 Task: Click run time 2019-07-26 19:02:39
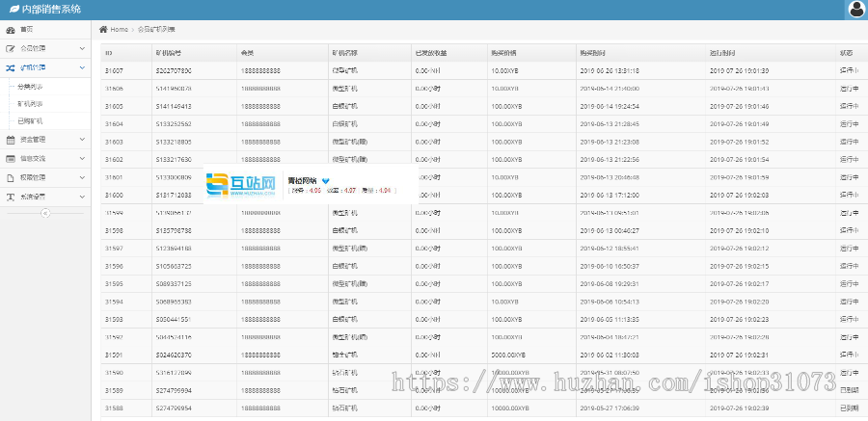click(740, 408)
